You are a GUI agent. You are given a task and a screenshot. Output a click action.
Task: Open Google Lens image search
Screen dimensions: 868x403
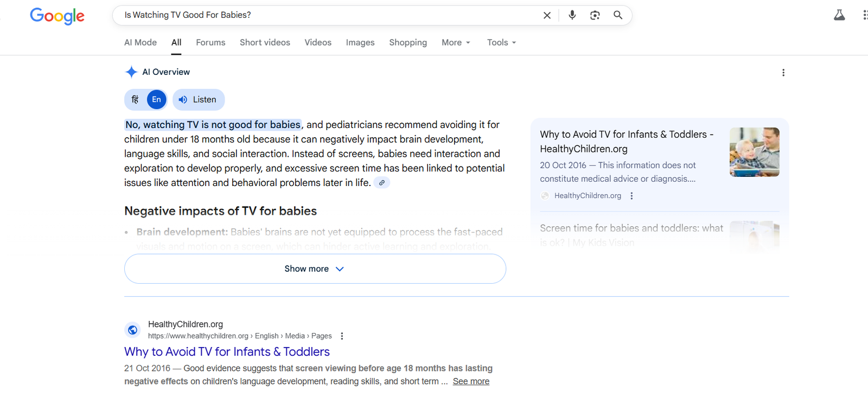click(x=595, y=15)
